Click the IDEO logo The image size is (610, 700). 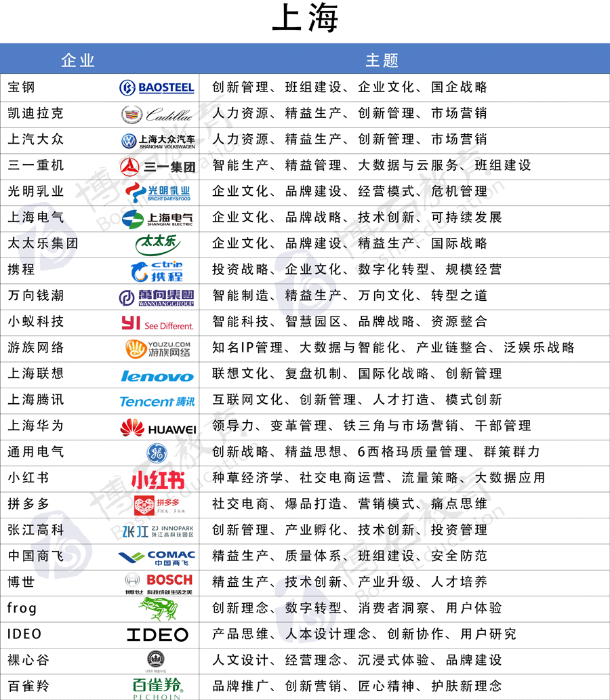click(157, 635)
